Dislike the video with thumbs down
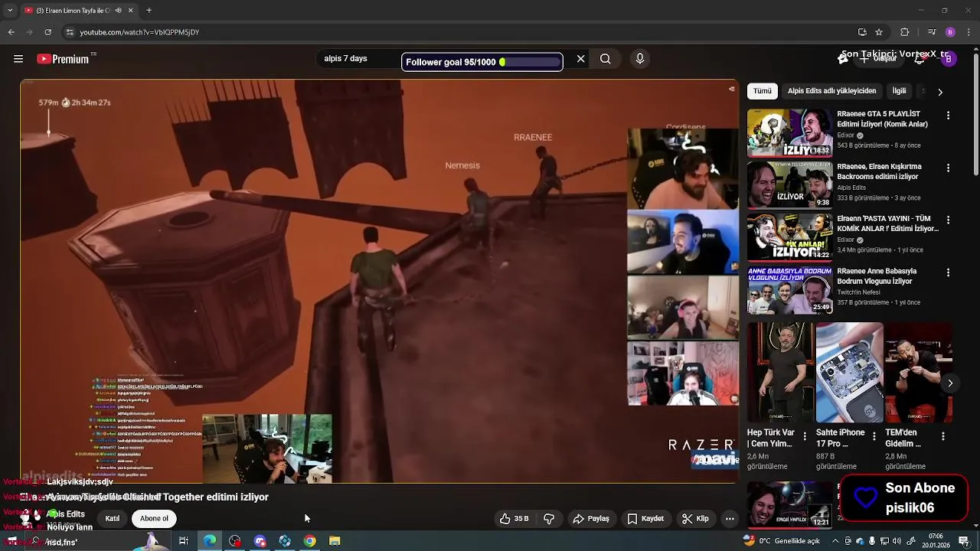The width and height of the screenshot is (980, 551). (x=549, y=519)
